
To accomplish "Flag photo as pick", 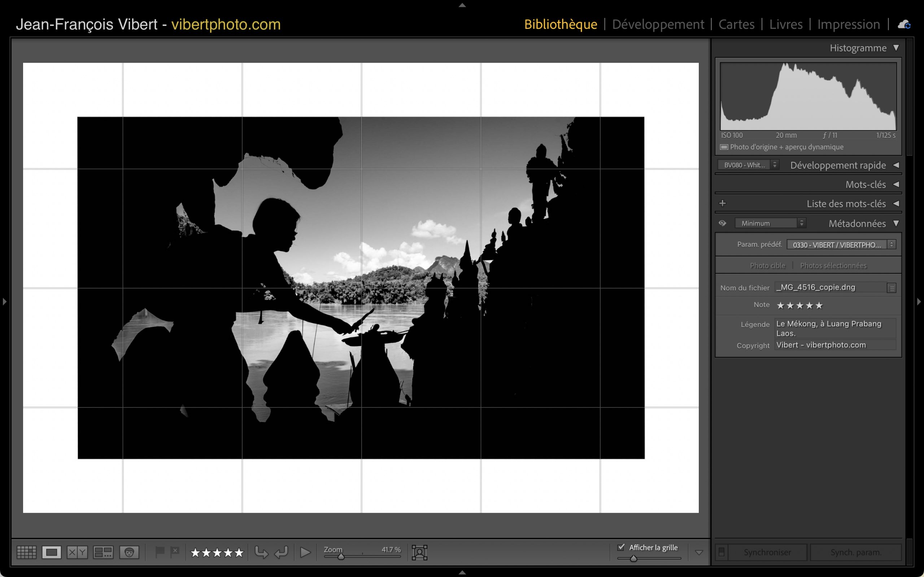I will 160,551.
